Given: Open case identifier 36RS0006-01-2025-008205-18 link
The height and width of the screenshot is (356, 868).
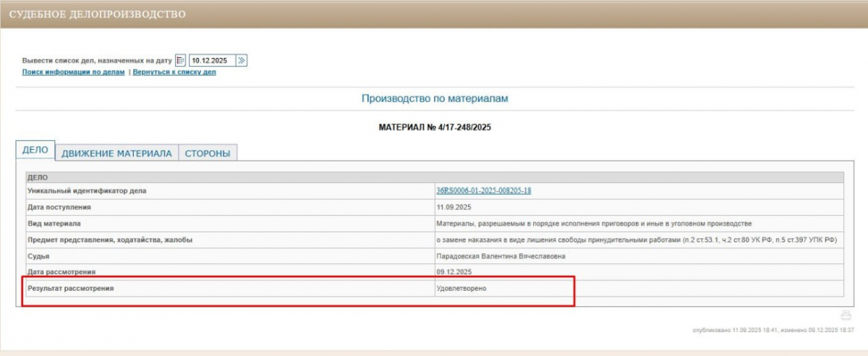Looking at the screenshot, I should click(x=483, y=191).
